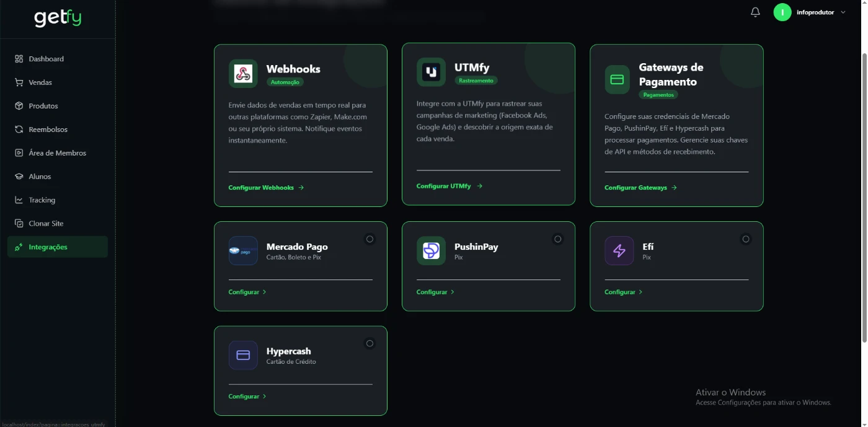Open the Tracking sidebar item
The image size is (868, 427).
[x=42, y=200]
